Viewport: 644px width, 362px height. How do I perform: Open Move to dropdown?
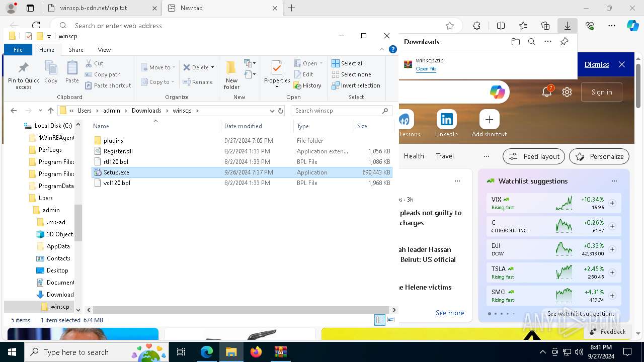[158, 67]
